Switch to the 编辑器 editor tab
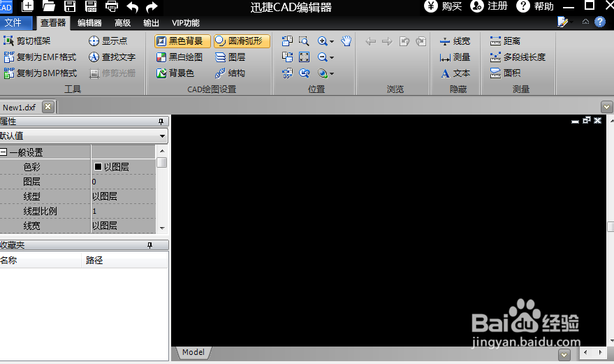Screen dimensions: 614x364 coord(89,23)
